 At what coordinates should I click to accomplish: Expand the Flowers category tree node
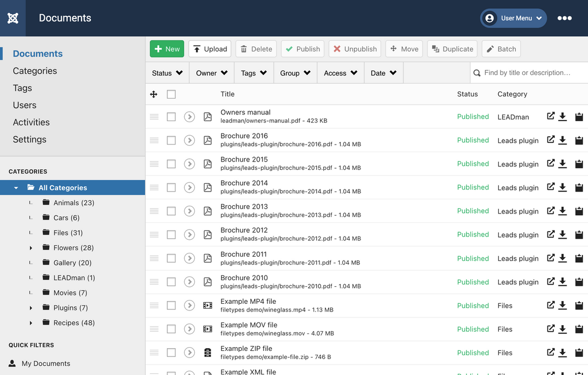[31, 248]
